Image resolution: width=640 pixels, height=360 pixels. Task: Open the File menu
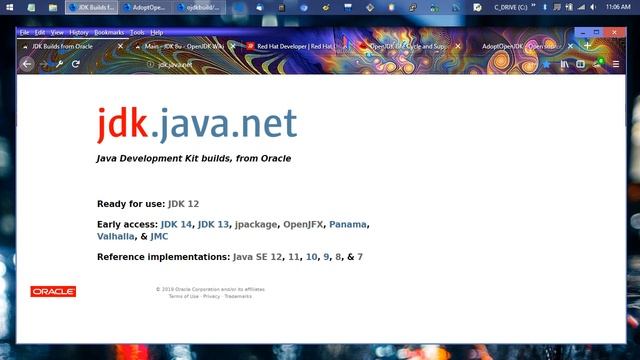click(x=24, y=32)
